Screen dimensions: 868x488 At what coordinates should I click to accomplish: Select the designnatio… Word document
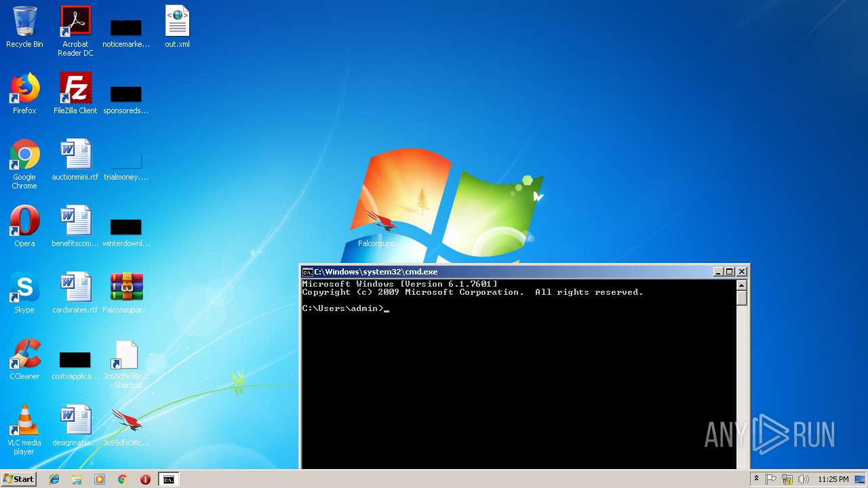point(75,426)
